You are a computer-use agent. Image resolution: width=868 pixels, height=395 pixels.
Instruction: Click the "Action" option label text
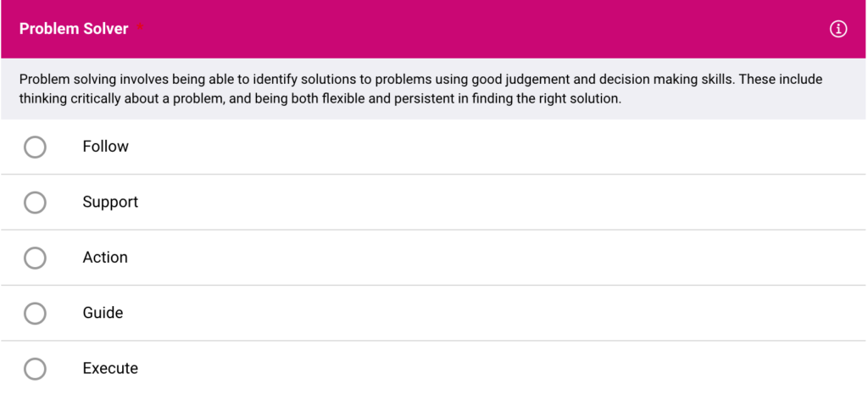coord(105,258)
